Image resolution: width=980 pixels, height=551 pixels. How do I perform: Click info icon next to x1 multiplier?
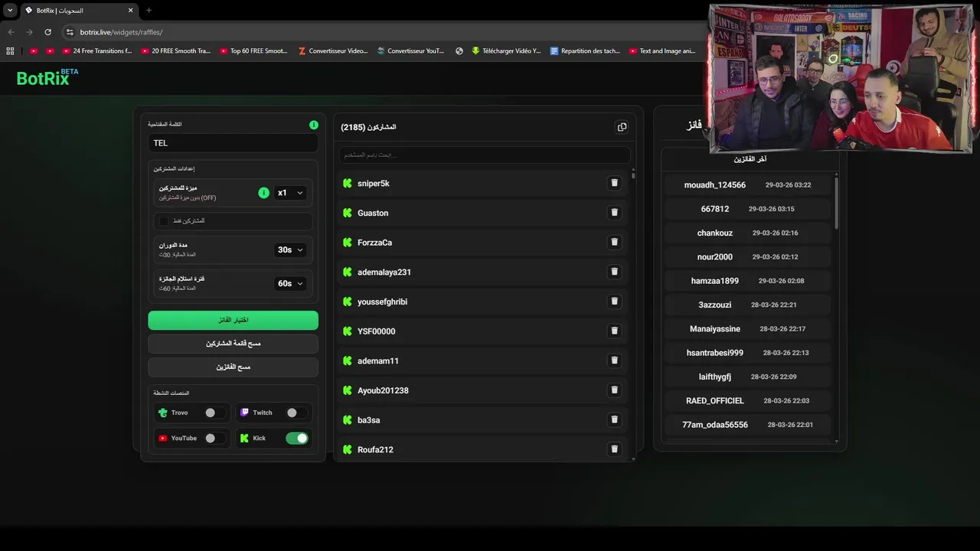[x=263, y=193]
